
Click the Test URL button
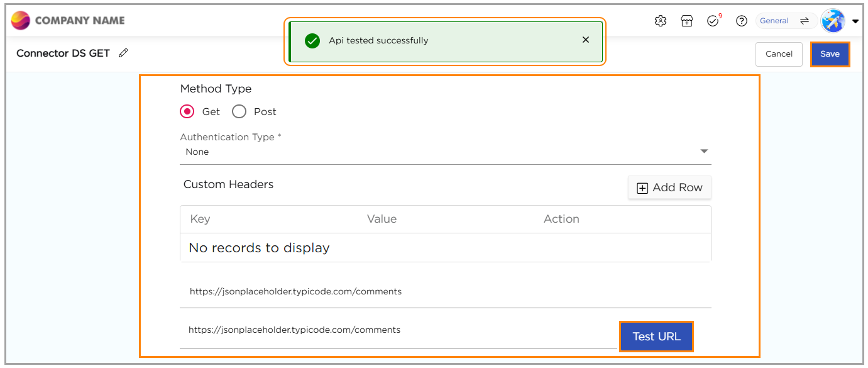pyautogui.click(x=656, y=337)
